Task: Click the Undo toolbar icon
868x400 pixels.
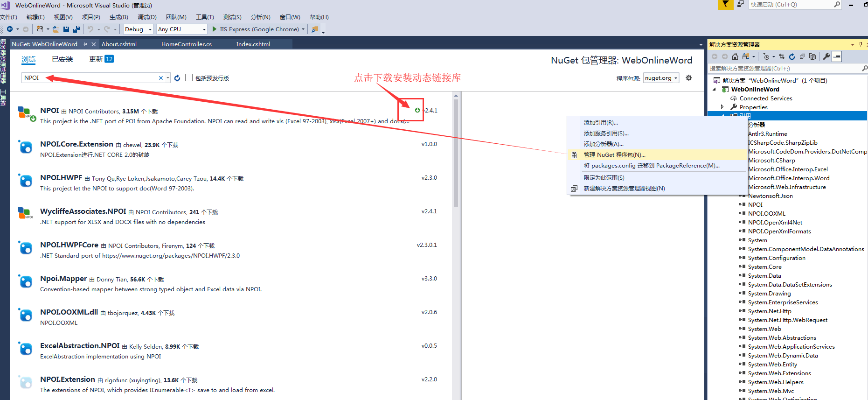Action: [x=90, y=29]
